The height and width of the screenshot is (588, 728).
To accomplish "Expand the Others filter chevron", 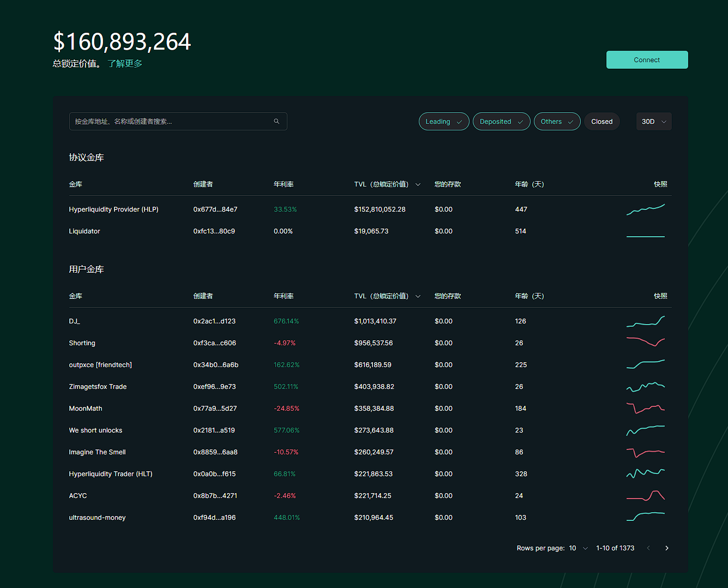I will (571, 122).
